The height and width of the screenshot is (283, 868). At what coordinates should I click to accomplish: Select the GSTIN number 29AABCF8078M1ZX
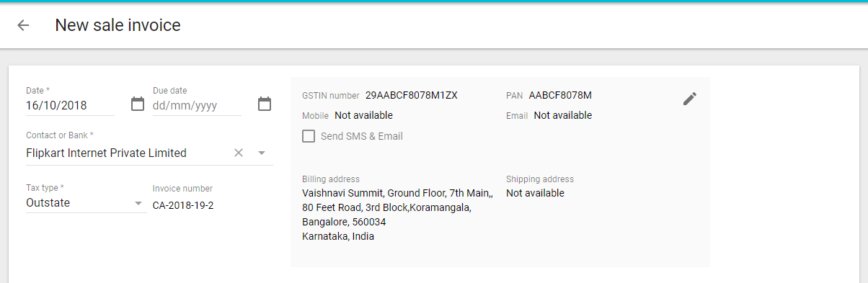point(412,95)
